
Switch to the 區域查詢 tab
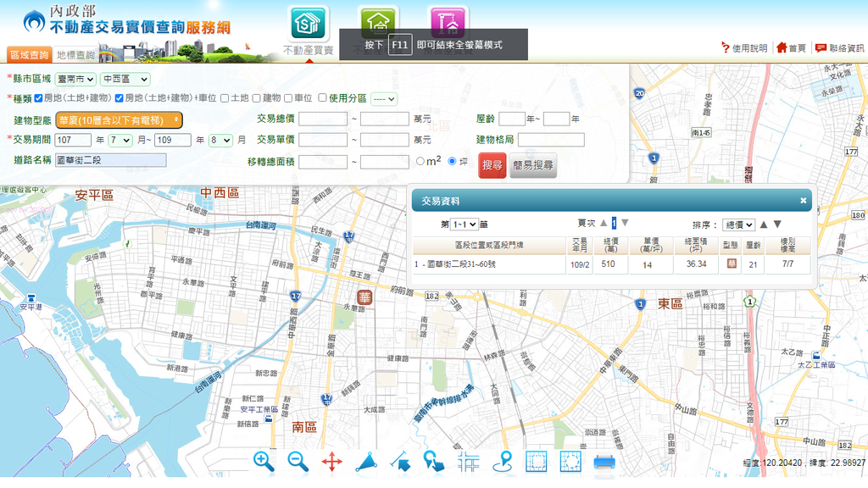(x=30, y=54)
